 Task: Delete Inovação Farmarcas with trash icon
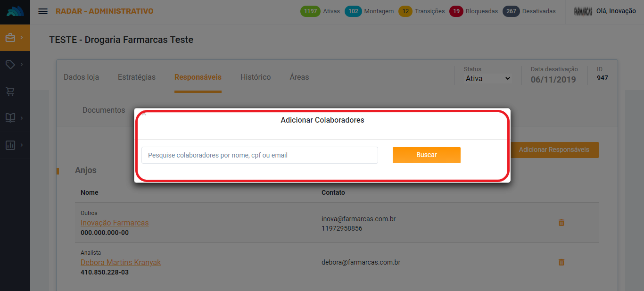561,223
